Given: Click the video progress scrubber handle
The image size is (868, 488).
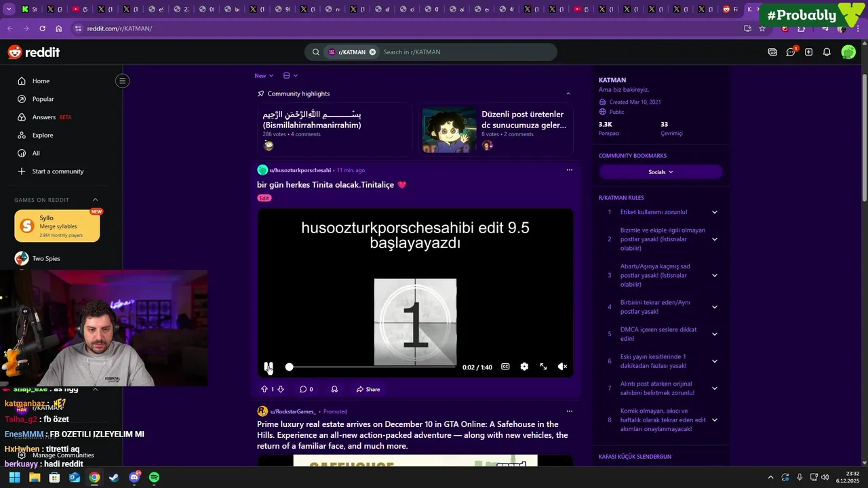Looking at the screenshot, I should [289, 367].
